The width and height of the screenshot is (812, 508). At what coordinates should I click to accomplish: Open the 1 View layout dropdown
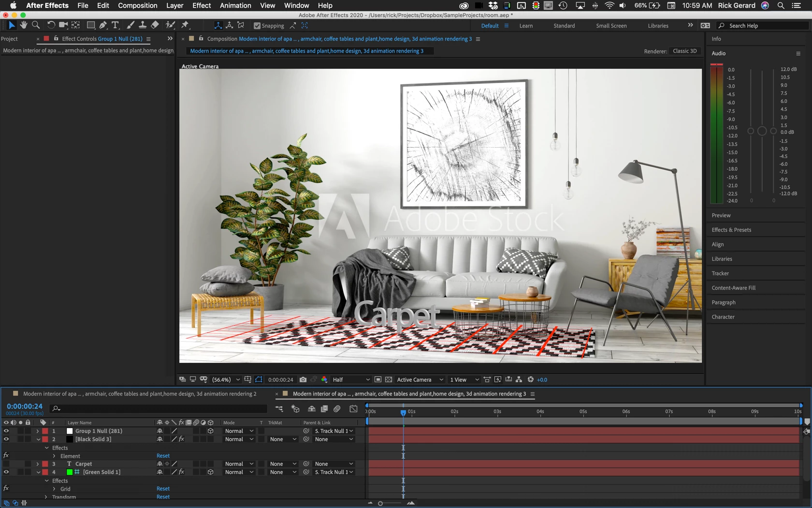coord(464,380)
